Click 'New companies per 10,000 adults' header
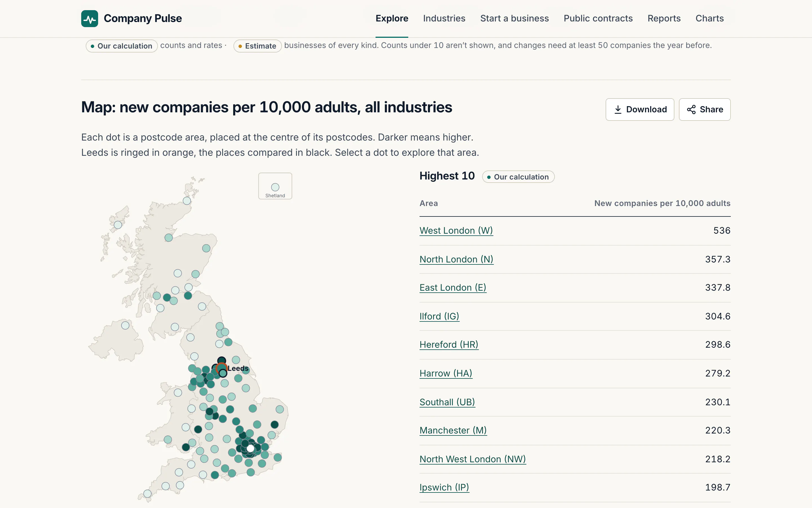The image size is (812, 508). pyautogui.click(x=662, y=203)
